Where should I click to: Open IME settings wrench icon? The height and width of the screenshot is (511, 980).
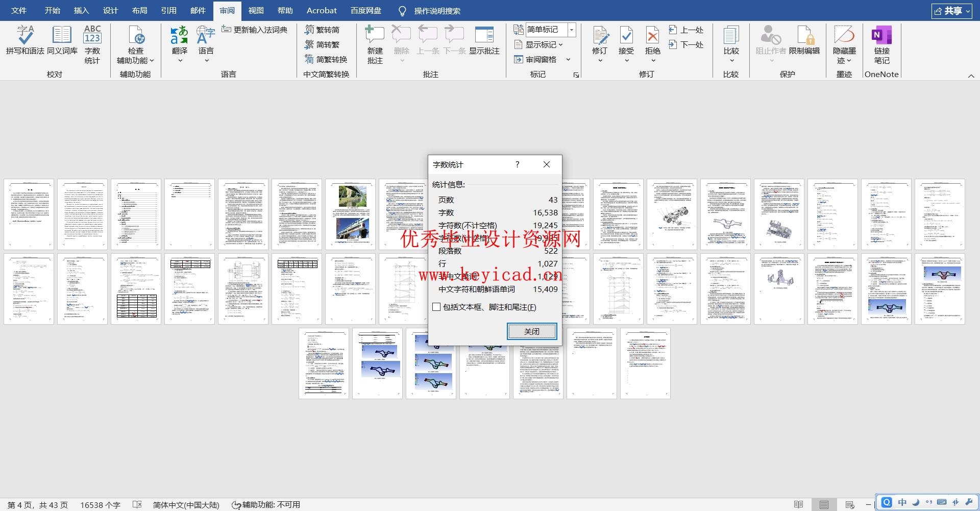coord(968,502)
